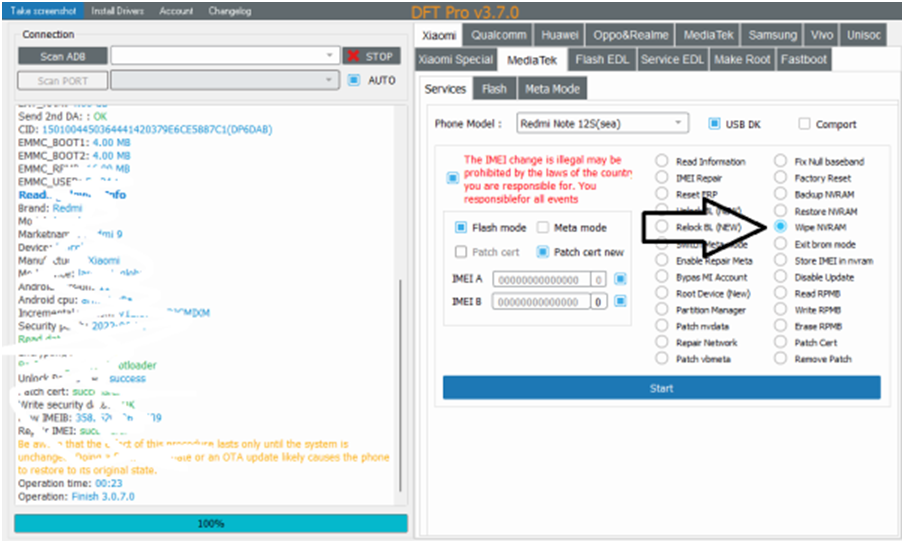Image resolution: width=904 pixels, height=543 pixels.
Task: Toggle the IMEI warning agreement checkbox
Action: coord(453,178)
